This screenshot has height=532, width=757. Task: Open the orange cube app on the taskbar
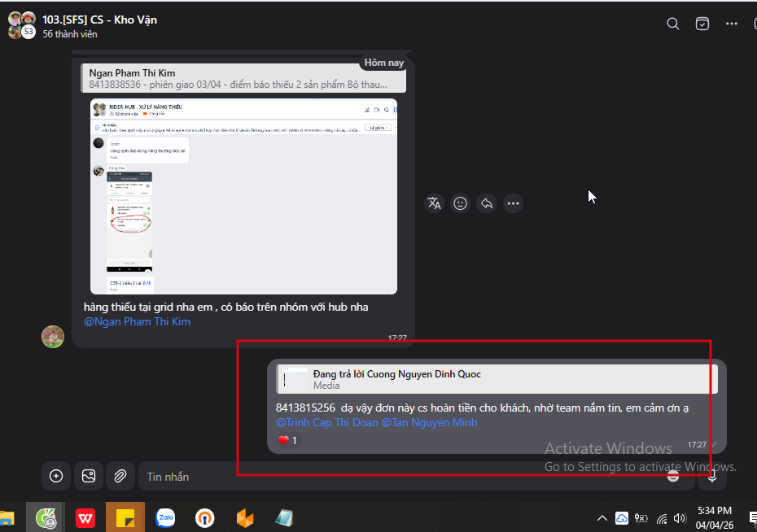245,518
